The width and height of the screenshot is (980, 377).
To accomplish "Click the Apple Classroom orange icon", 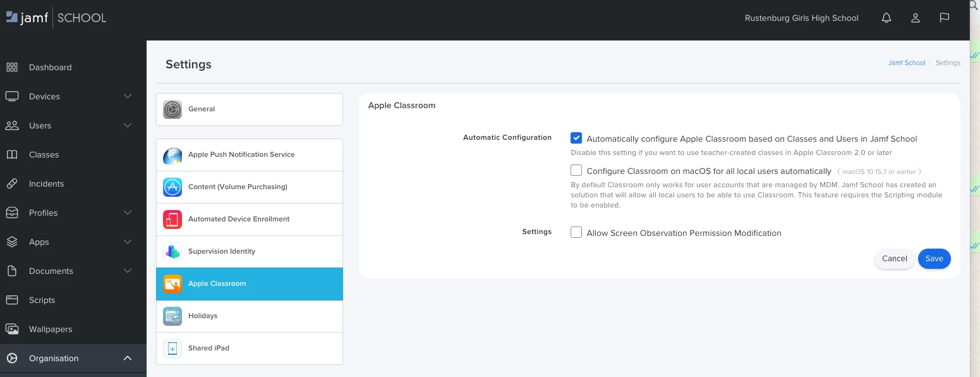I will [x=172, y=284].
